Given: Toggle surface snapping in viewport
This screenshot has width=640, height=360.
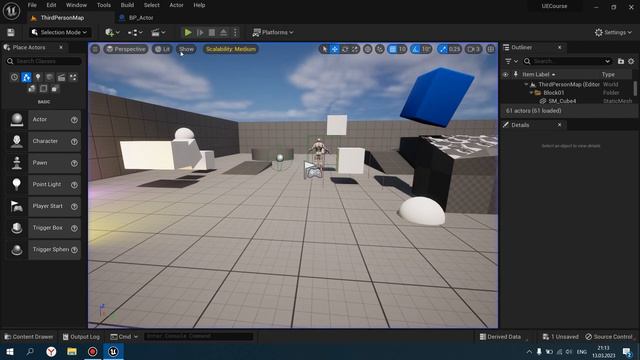Looking at the screenshot, I should 380,49.
